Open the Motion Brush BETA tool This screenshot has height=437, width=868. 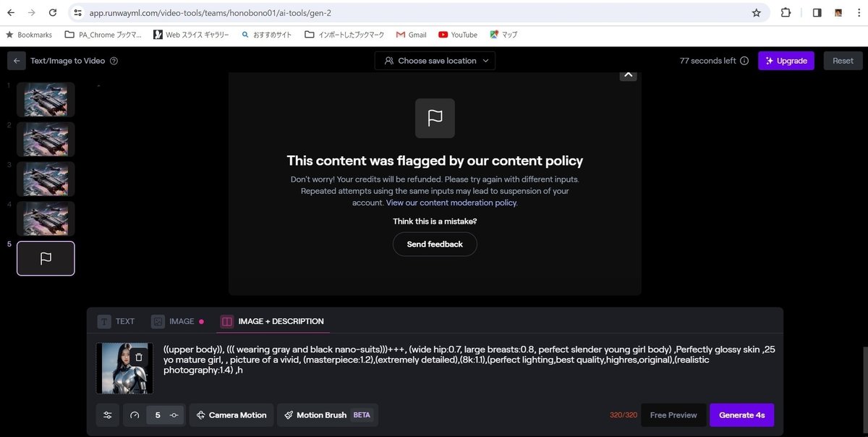328,415
